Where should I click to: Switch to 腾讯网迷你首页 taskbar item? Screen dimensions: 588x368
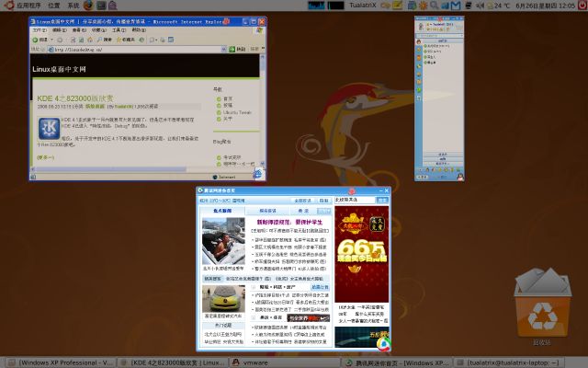[x=397, y=362]
